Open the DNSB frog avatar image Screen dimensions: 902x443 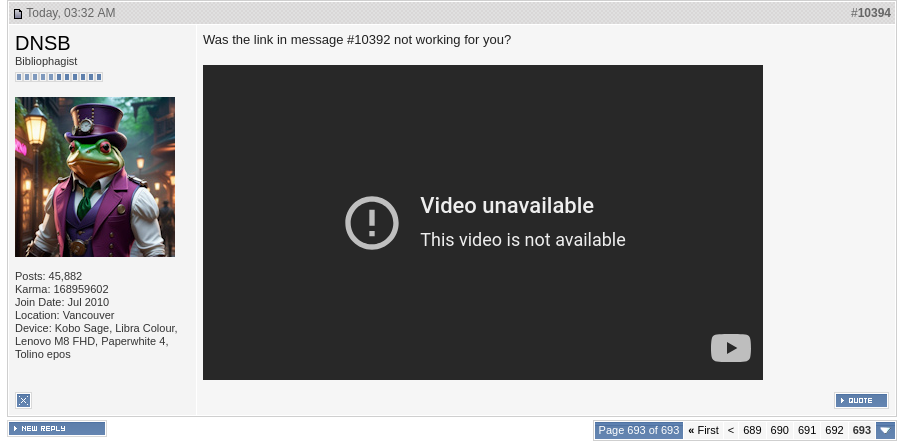95,177
